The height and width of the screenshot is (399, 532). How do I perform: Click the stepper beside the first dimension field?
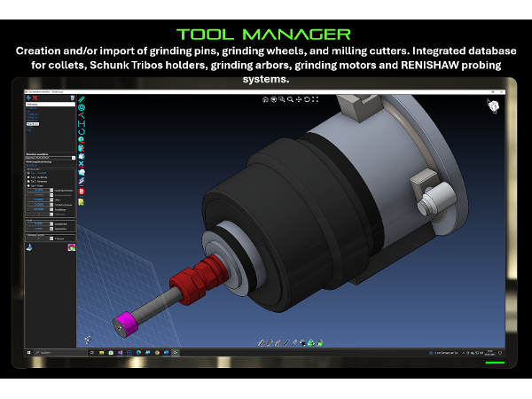pos(51,191)
